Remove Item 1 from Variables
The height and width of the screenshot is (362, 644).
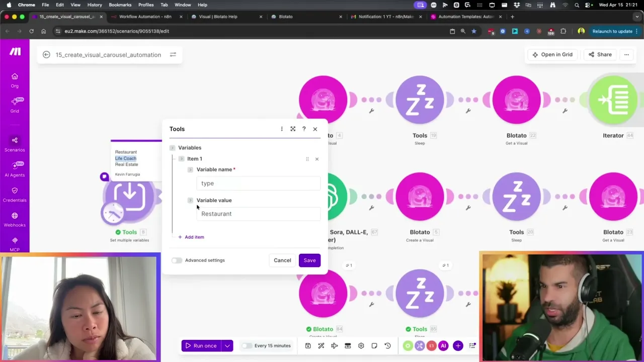(317, 159)
